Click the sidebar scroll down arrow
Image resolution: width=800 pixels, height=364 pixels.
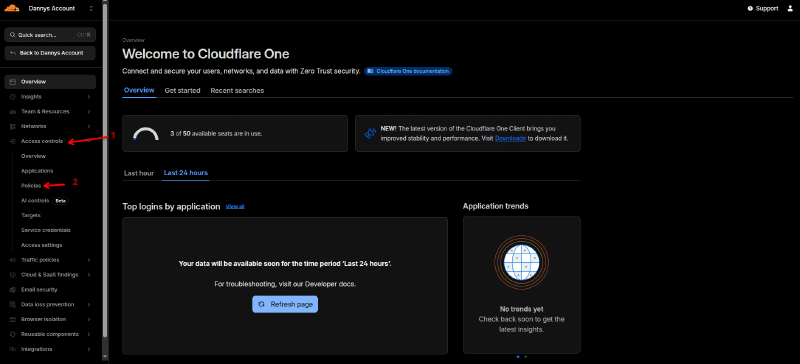(105, 357)
